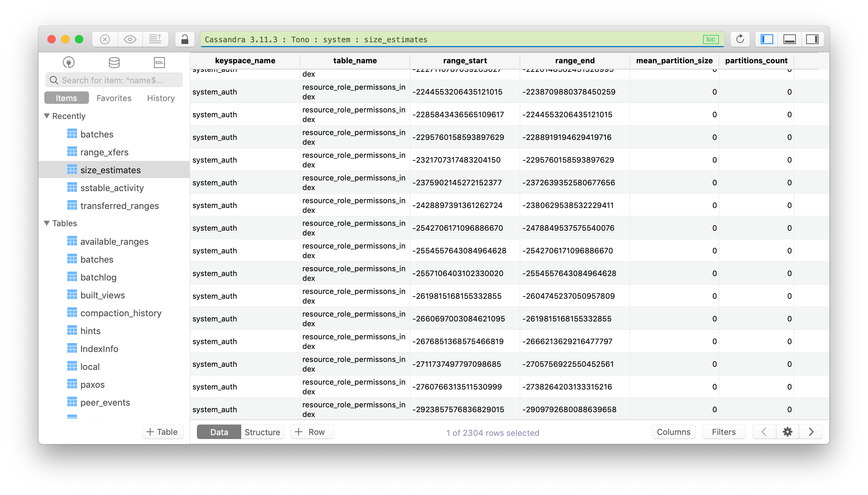Click the settings gear icon
Viewport: 868px width, 495px height.
(788, 432)
